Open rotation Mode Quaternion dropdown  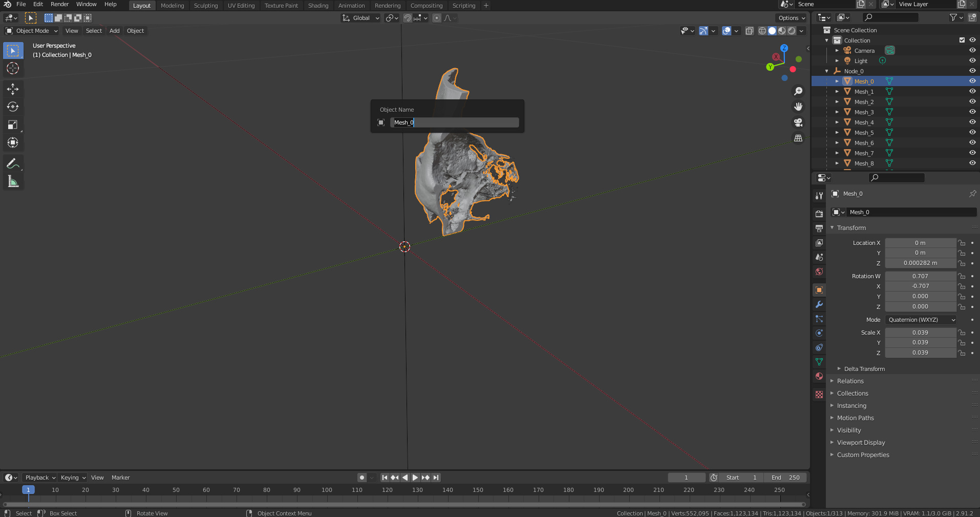921,320
